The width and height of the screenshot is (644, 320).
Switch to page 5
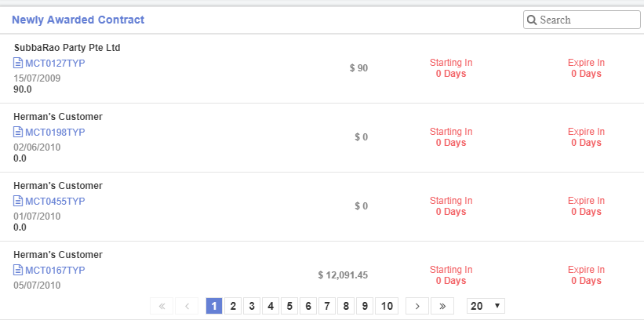(x=289, y=306)
